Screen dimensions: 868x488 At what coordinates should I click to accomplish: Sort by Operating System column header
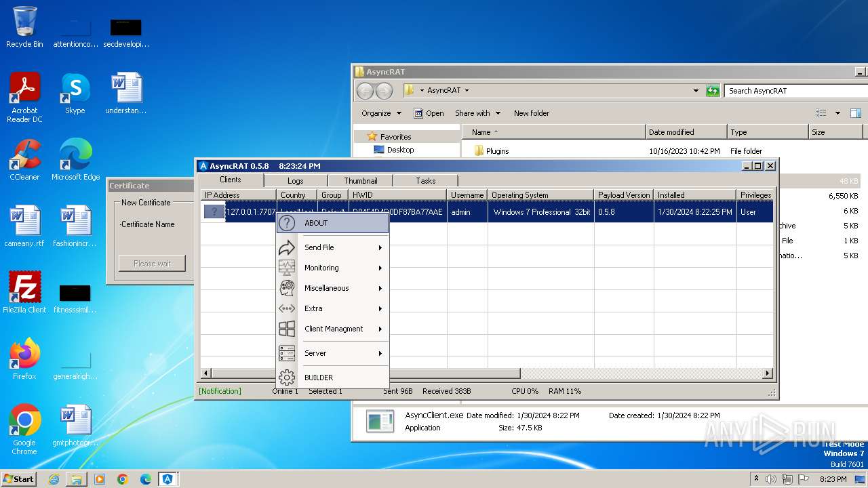pyautogui.click(x=540, y=195)
